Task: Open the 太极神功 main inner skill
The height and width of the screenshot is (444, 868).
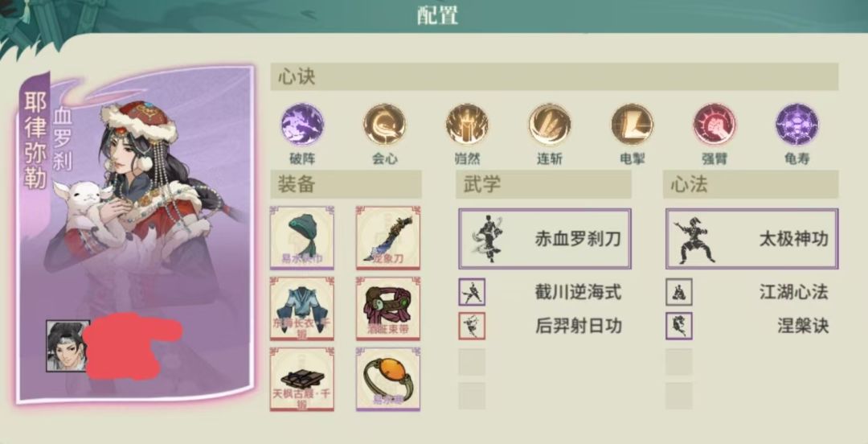Action: point(751,239)
